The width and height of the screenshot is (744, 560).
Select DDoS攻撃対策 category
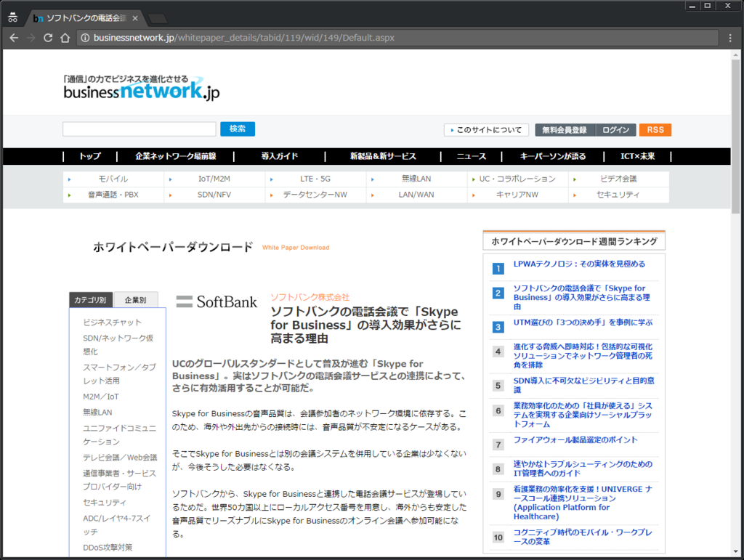(108, 548)
